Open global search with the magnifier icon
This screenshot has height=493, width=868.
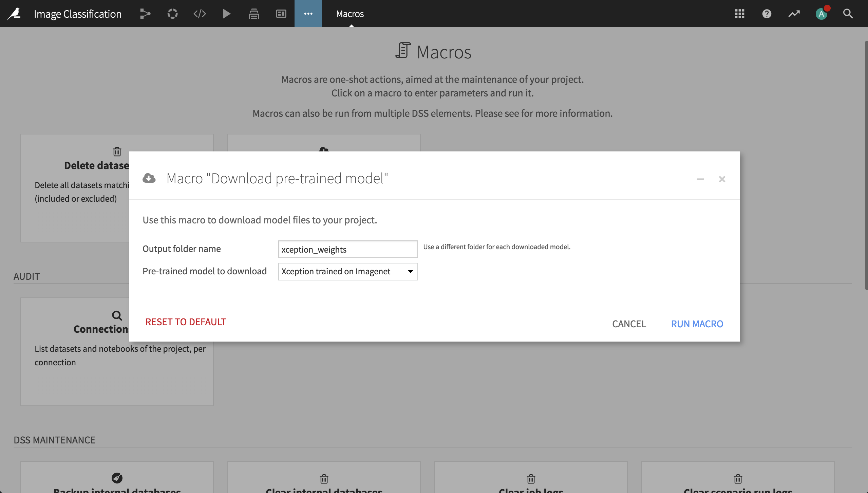coord(848,14)
